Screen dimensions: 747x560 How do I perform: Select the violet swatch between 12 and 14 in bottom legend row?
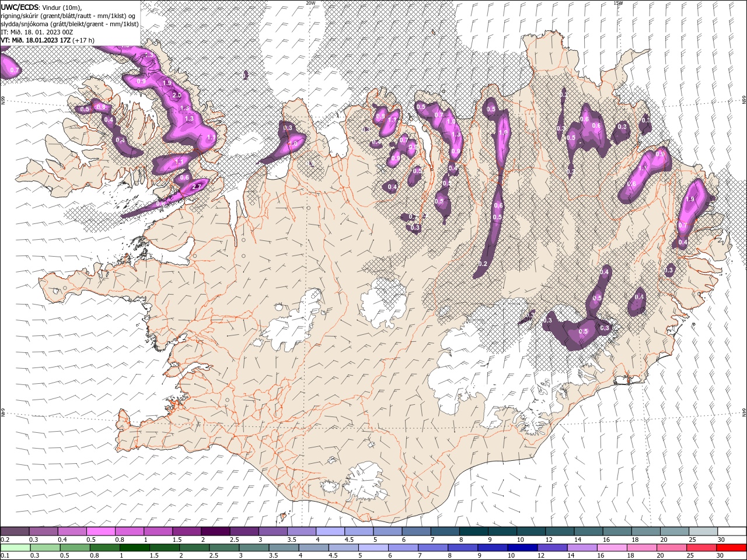click(x=552, y=548)
